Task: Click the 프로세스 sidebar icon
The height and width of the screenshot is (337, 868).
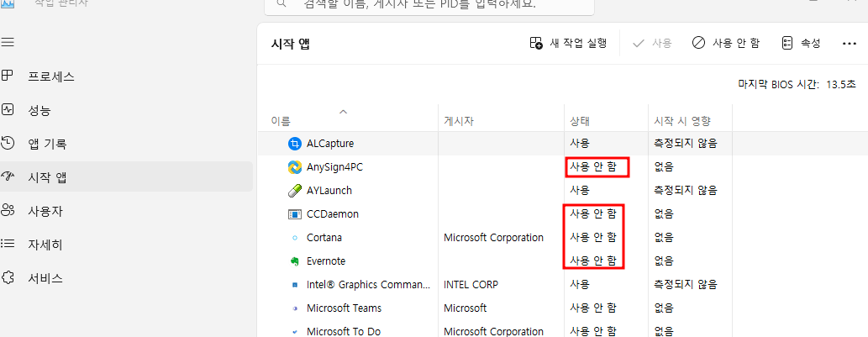Action: pos(8,76)
